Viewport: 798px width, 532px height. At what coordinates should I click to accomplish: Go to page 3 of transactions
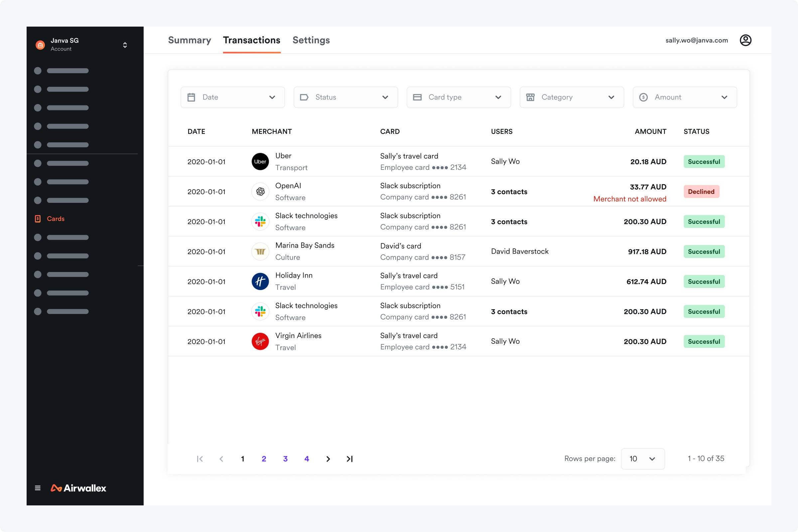[x=285, y=459]
